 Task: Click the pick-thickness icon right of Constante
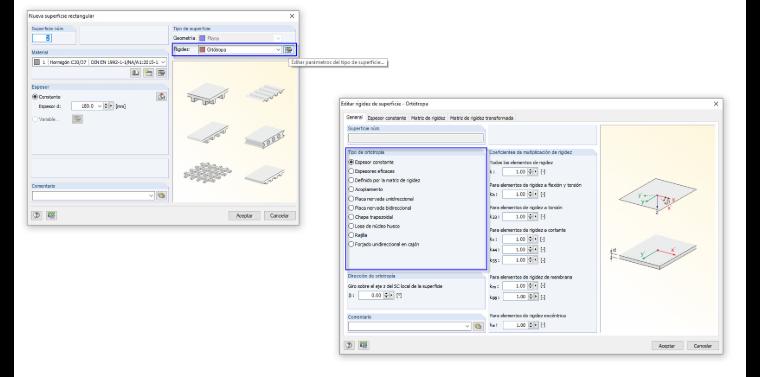(x=161, y=96)
